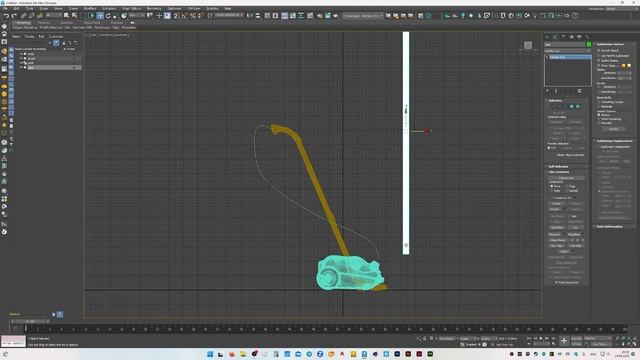Viewport: 640px width, 360px height.
Task: Open the scene explorer Customize menu
Action: point(56,36)
